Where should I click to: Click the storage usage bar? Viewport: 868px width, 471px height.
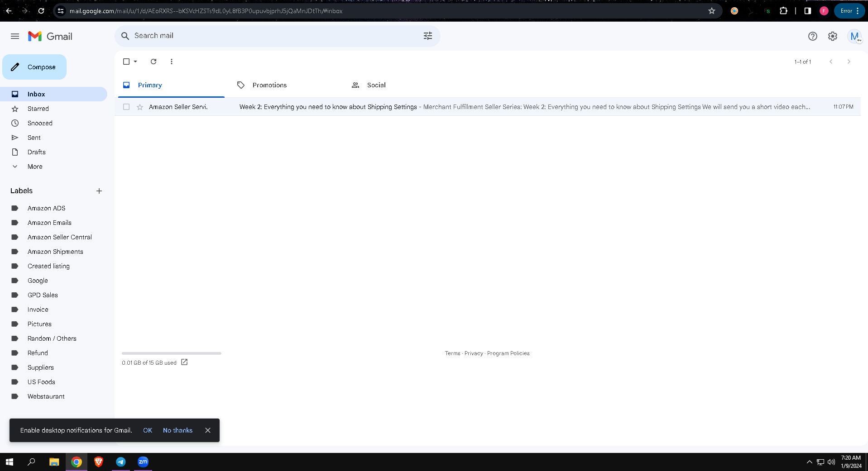172,353
